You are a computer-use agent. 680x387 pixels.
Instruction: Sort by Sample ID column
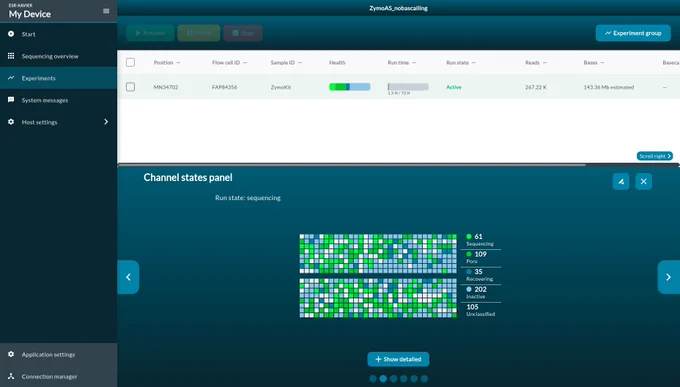[286, 62]
